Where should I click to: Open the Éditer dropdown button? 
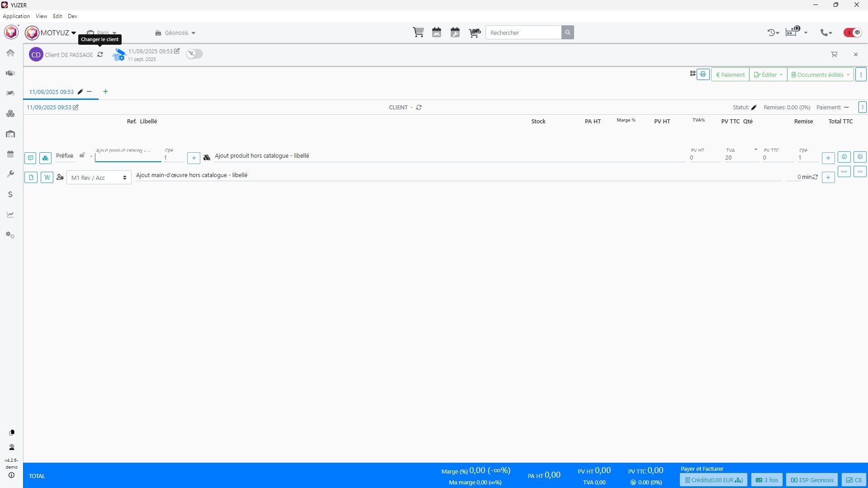tap(768, 75)
